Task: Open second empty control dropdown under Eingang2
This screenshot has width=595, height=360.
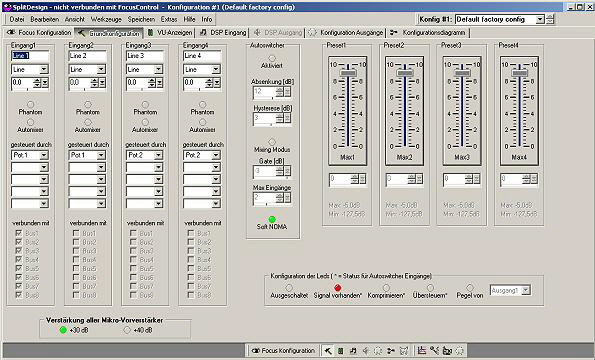Action: tap(101, 179)
